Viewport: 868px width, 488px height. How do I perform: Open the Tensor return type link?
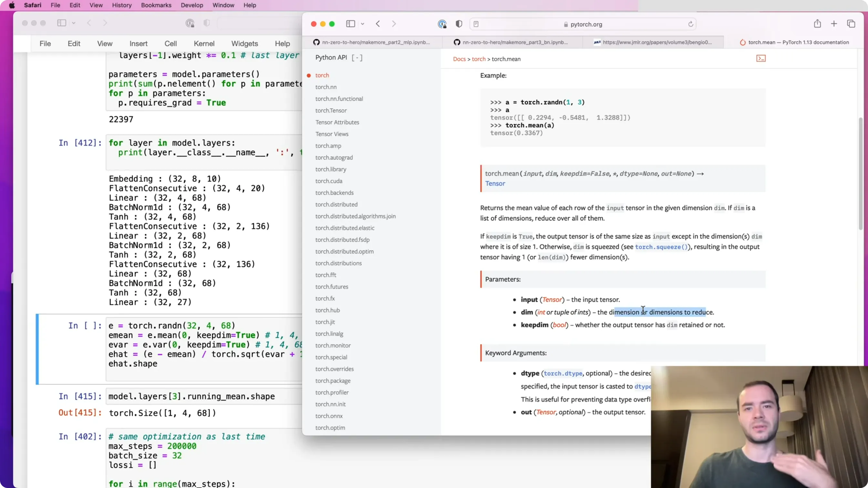[x=495, y=184]
